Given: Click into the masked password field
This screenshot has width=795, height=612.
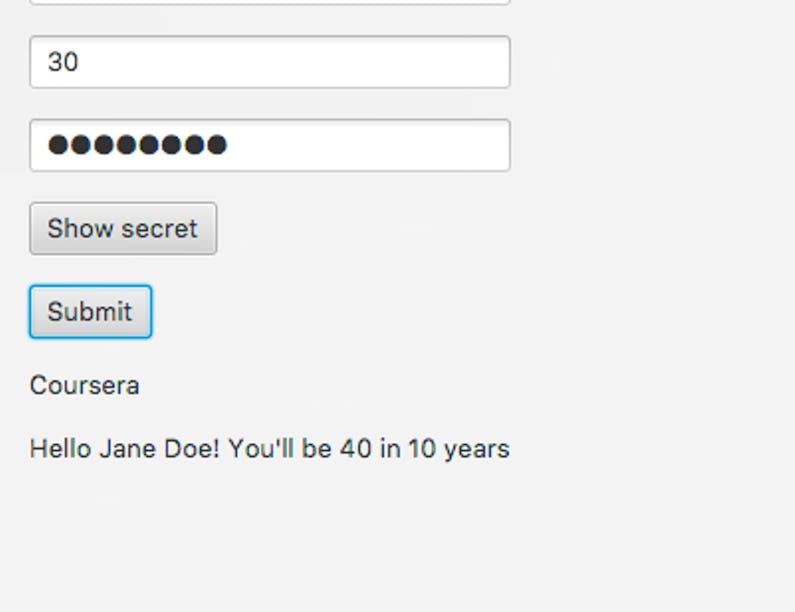Looking at the screenshot, I should 270,145.
